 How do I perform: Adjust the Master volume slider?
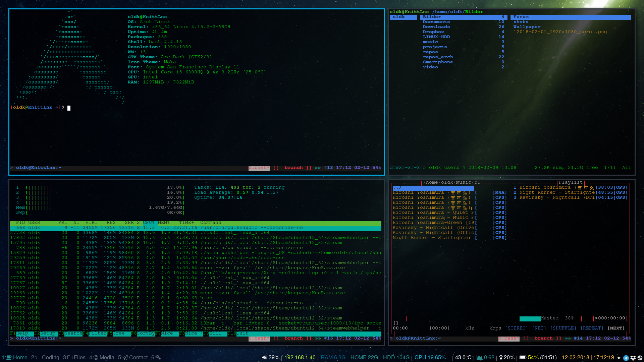(x=530, y=318)
